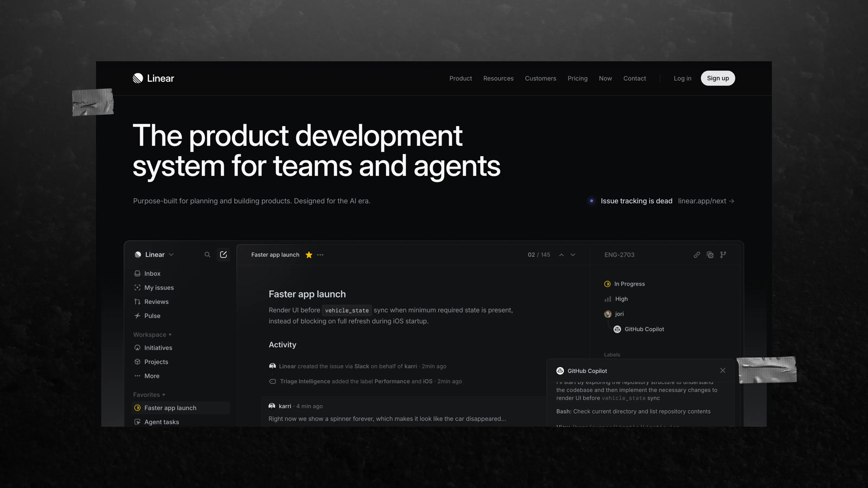Follow the linear.app/next link
The image size is (868, 488).
[706, 201]
